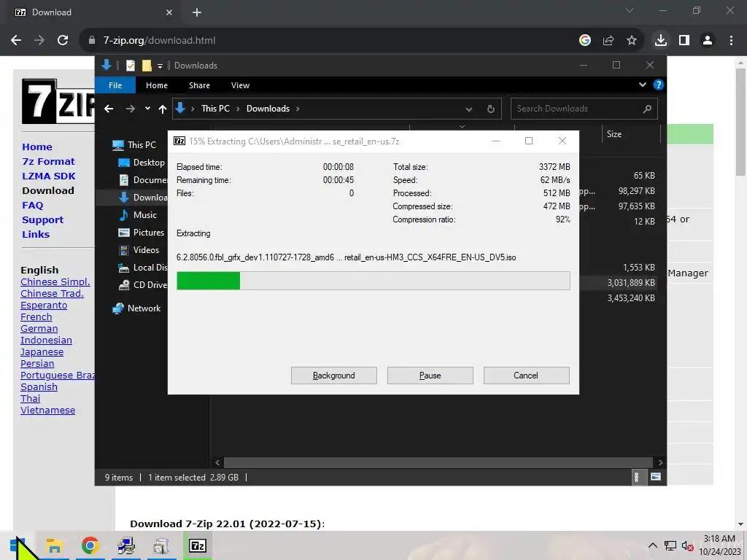747x560 pixels.
Task: Click Downloads in address breadcrumb
Action: pyautogui.click(x=268, y=109)
